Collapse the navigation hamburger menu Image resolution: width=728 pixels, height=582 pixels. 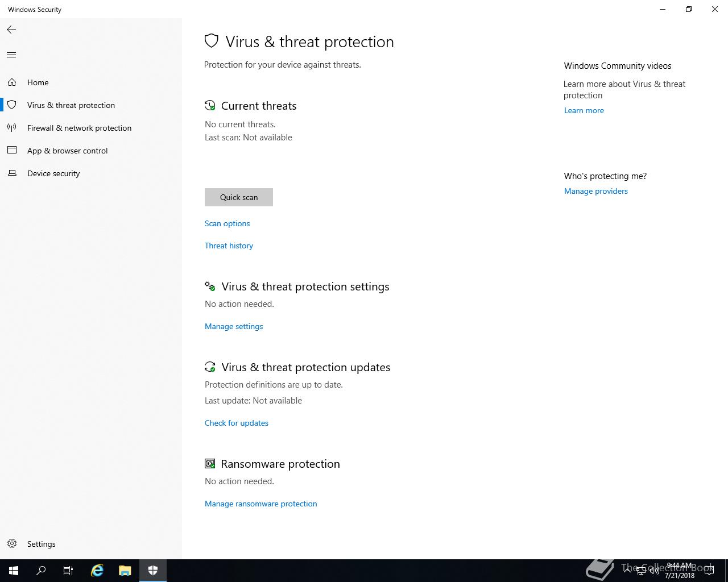click(x=11, y=55)
